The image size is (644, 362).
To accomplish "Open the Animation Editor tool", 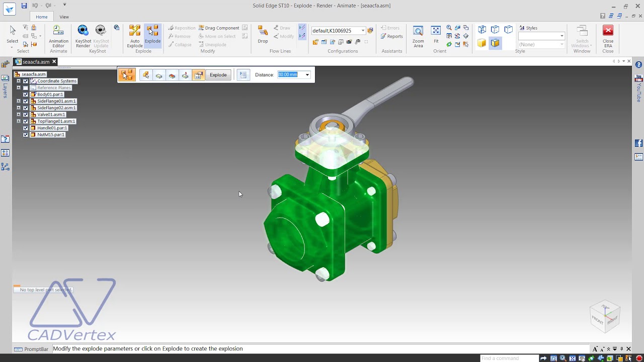I will coord(58,36).
